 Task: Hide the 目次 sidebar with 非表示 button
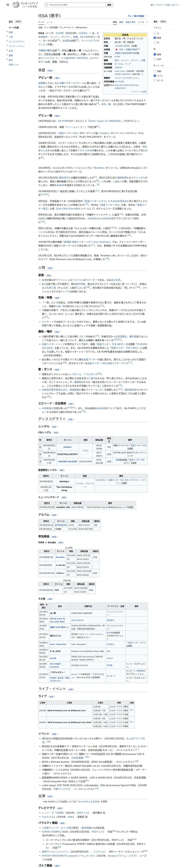(x=18, y=22)
